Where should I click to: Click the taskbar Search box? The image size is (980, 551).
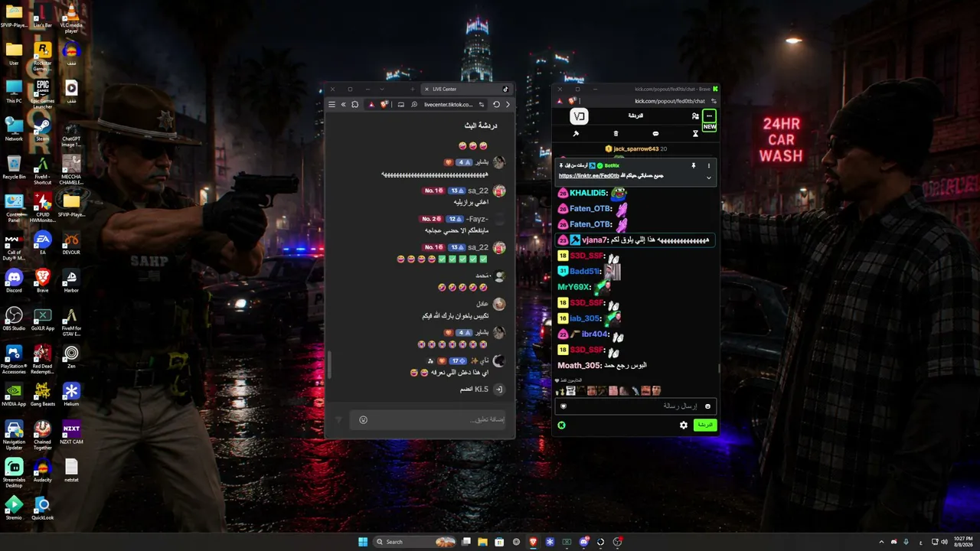pos(415,542)
